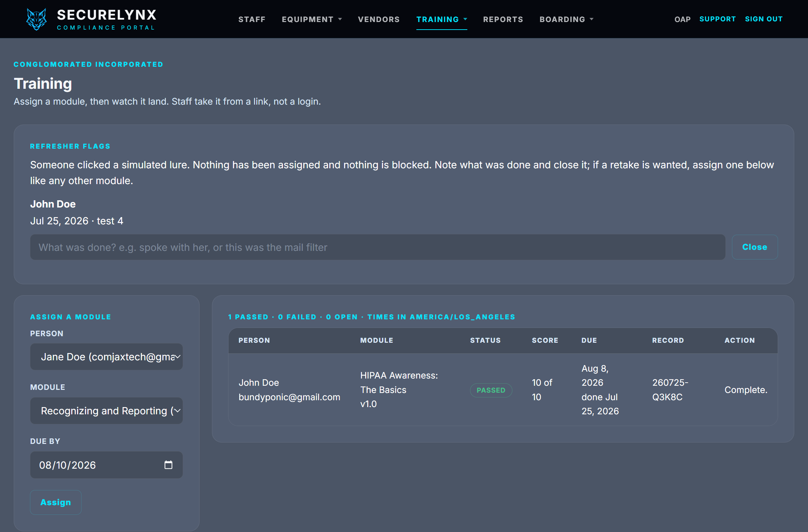Click the Training menu caret arrow
Screen dimensions: 808x532
tap(465, 19)
